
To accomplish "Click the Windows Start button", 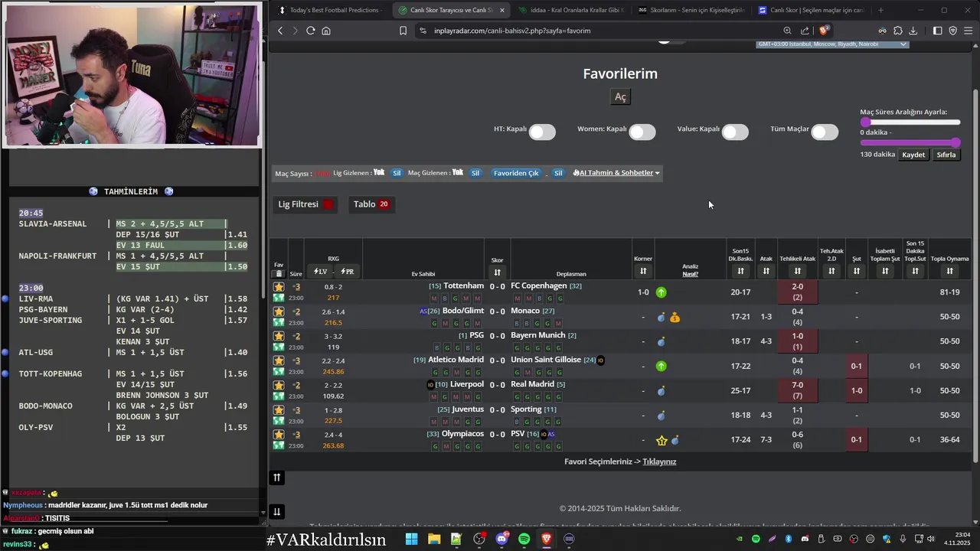I will (411, 539).
